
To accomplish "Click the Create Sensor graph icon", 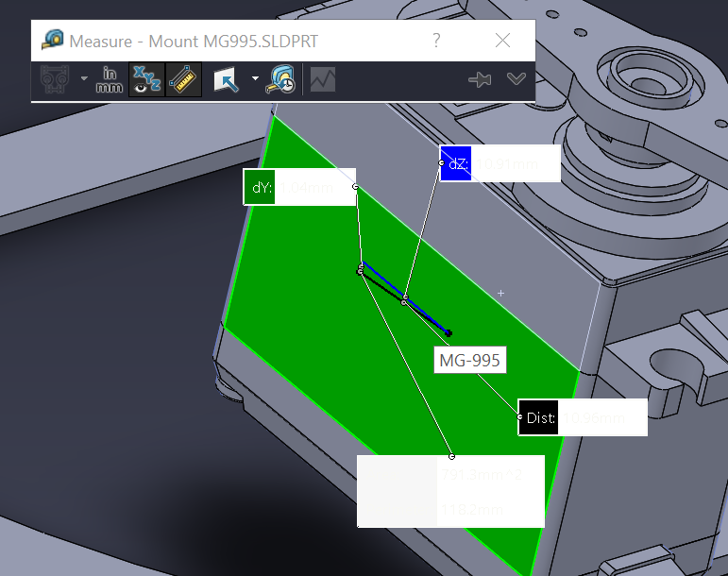I will tap(323, 79).
